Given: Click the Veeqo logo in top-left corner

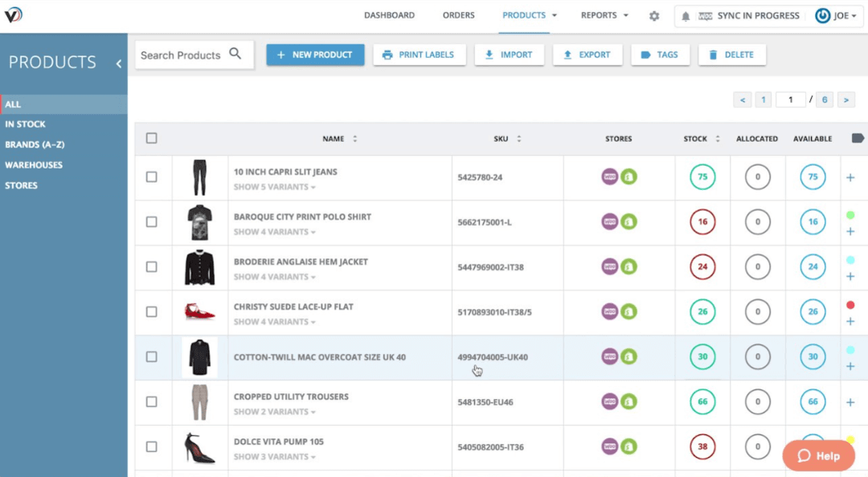Looking at the screenshot, I should click(14, 14).
